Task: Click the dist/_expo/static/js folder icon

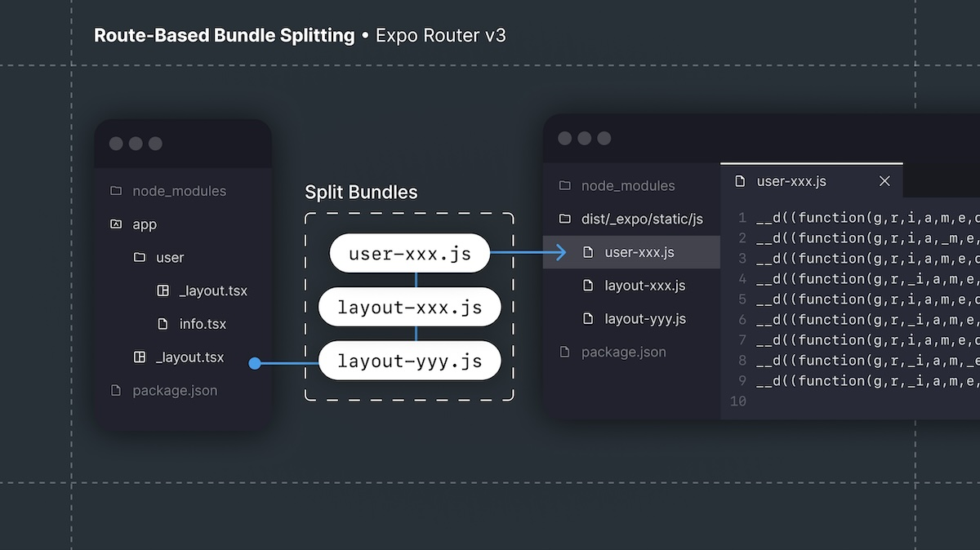Action: click(565, 219)
